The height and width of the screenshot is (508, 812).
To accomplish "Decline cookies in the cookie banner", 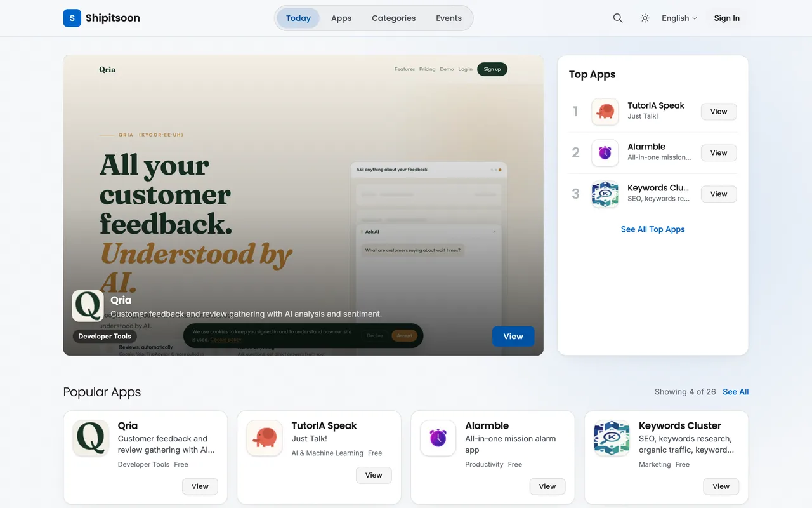I will tap(375, 335).
